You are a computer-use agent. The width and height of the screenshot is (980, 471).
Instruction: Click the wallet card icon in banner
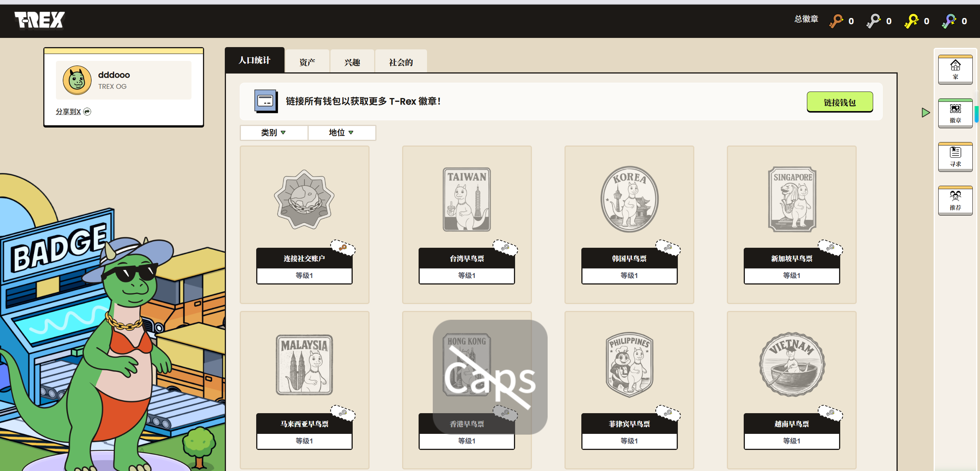[266, 101]
